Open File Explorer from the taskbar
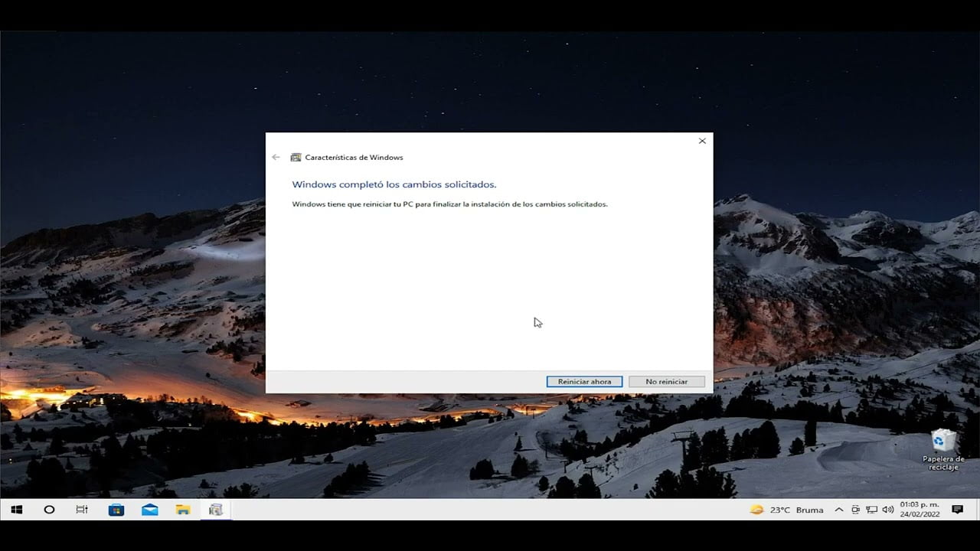Viewport: 980px width, 551px height. [x=183, y=510]
